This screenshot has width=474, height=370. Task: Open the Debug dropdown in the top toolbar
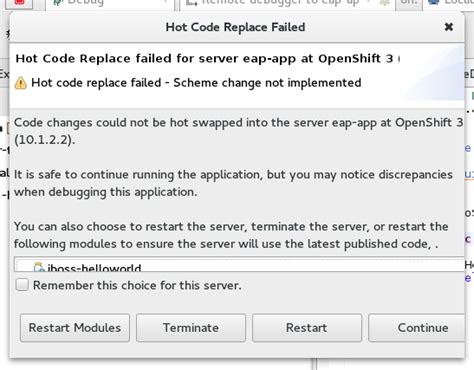(165, 2)
